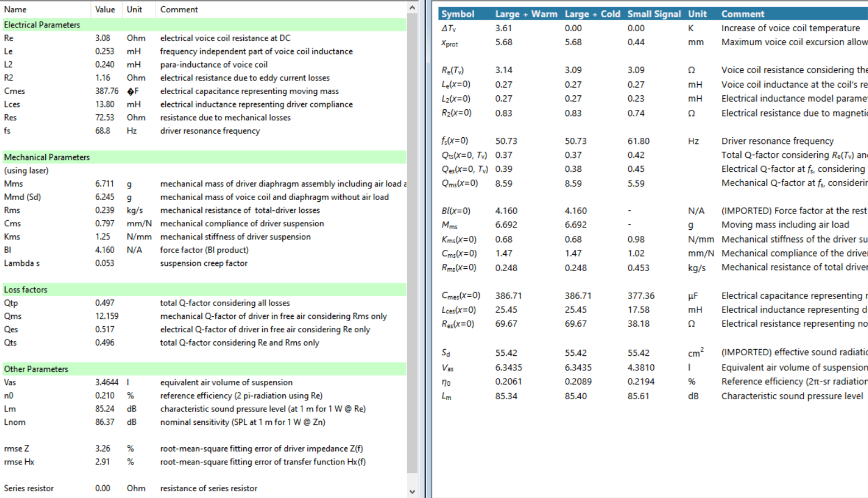Viewport: 868px width, 498px height.
Task: Click the Qms value 12.159
Action: click(107, 316)
